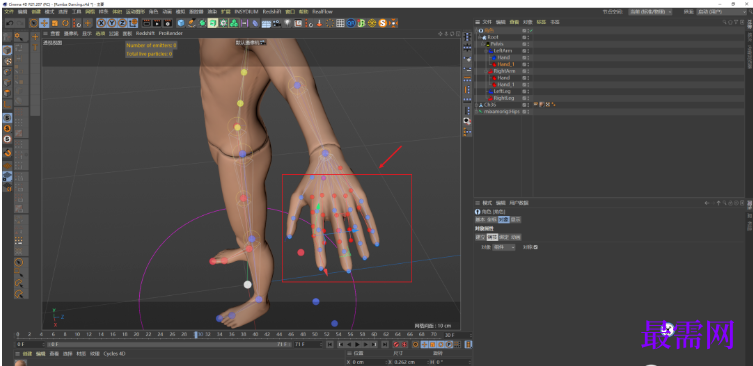
Task: Switch to 对象 tab in attributes manager
Action: point(503,219)
